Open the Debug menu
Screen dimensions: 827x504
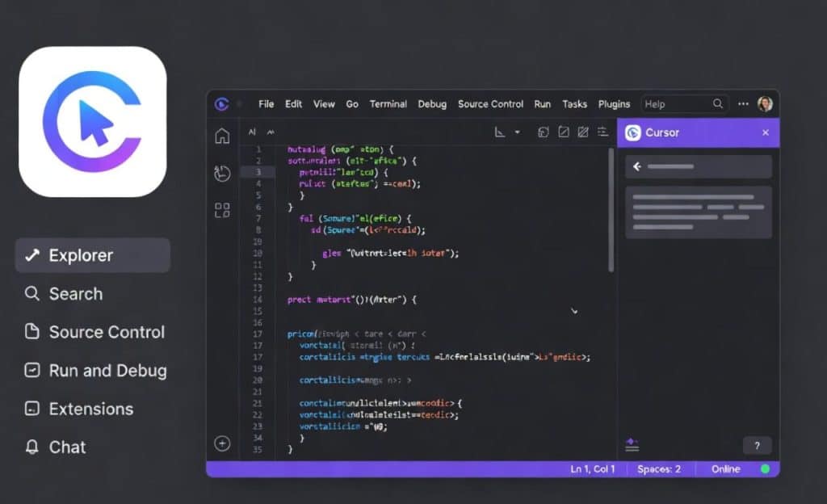432,104
